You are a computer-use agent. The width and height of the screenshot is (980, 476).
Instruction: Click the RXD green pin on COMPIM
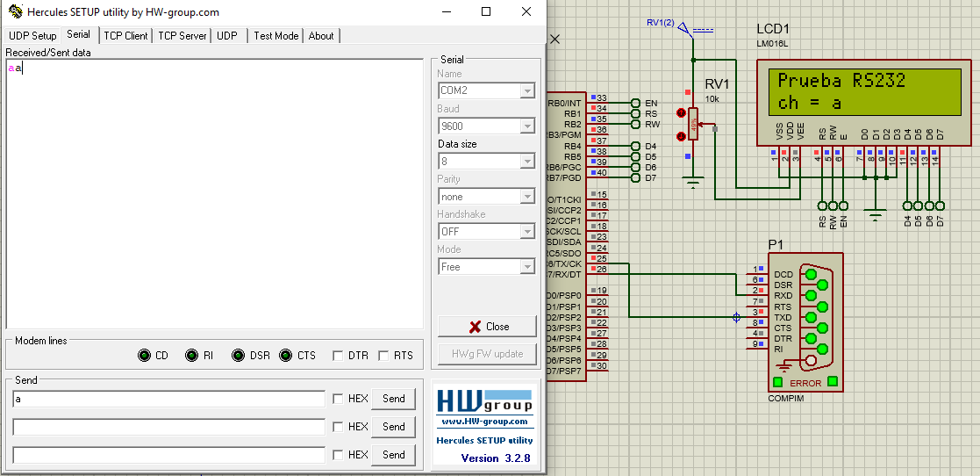pyautogui.click(x=811, y=295)
